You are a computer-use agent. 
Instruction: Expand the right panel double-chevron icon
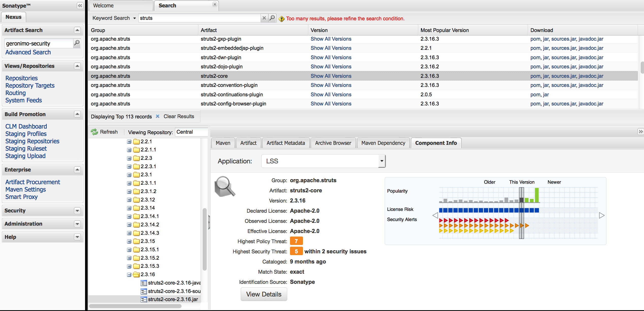pos(641,131)
